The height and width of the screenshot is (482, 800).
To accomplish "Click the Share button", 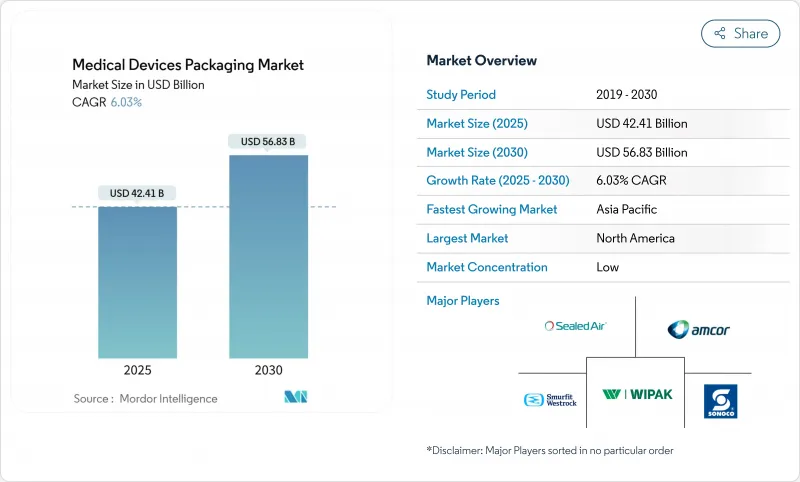I will point(740,33).
